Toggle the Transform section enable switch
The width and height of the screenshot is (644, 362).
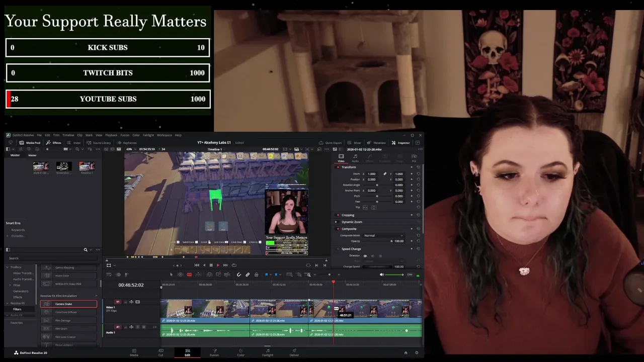[x=337, y=167]
